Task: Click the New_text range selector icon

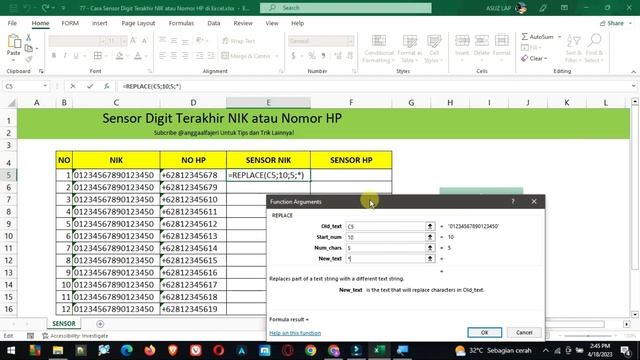Action: pos(430,258)
